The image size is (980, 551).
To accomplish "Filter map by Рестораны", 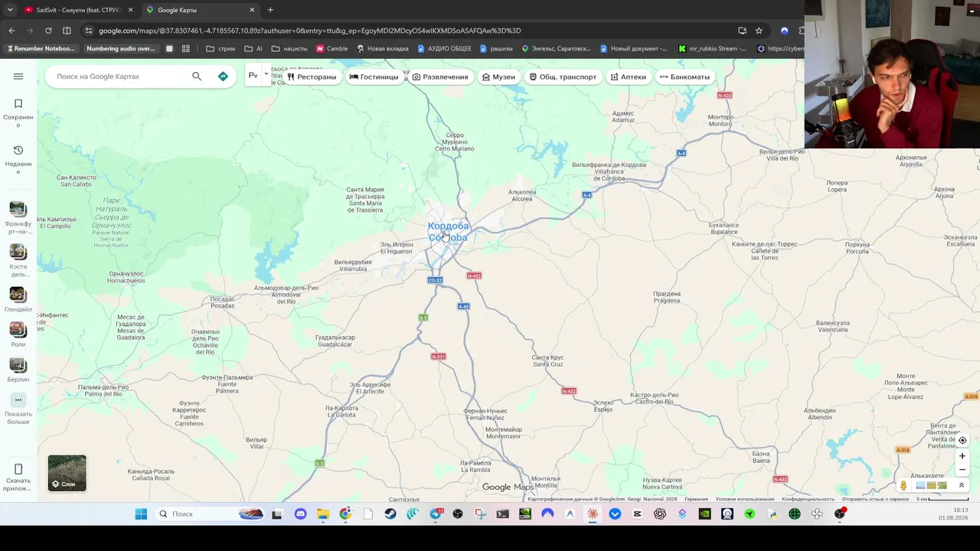I will (x=312, y=77).
